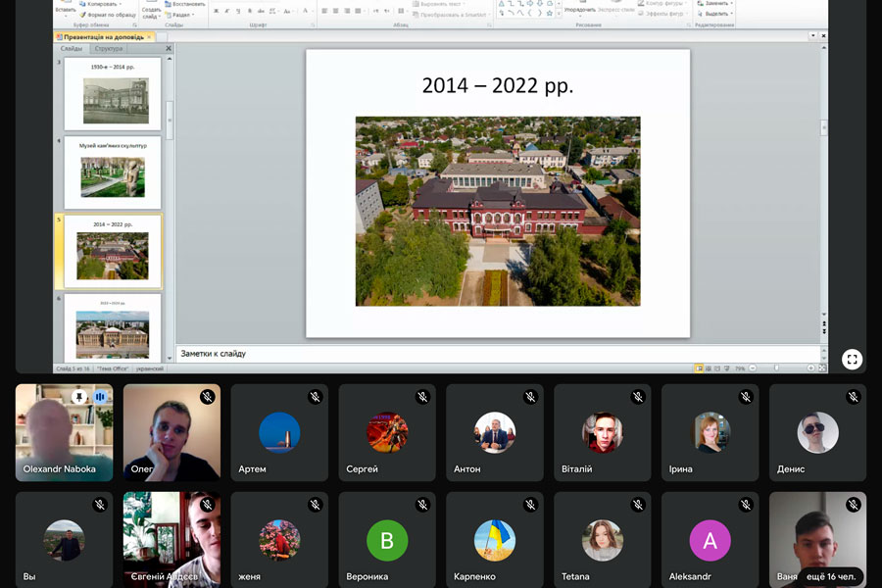Close the slides pane with X
The height and width of the screenshot is (588, 882).
click(x=168, y=48)
